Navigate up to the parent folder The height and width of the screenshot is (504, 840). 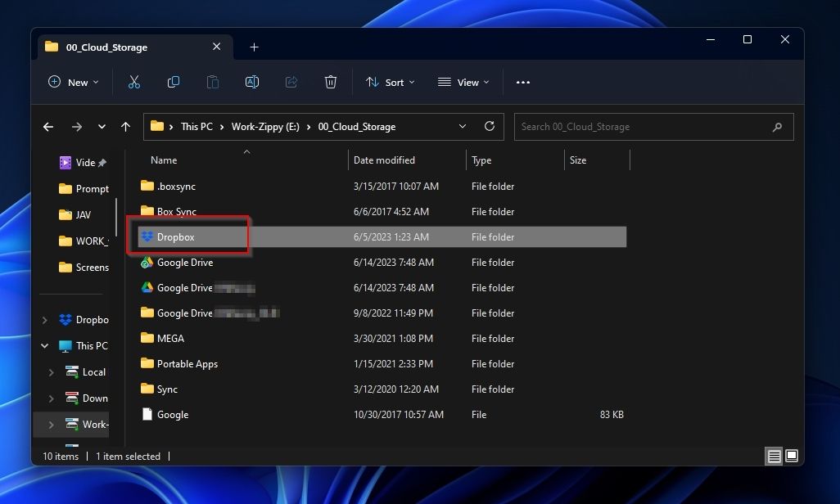coord(125,127)
